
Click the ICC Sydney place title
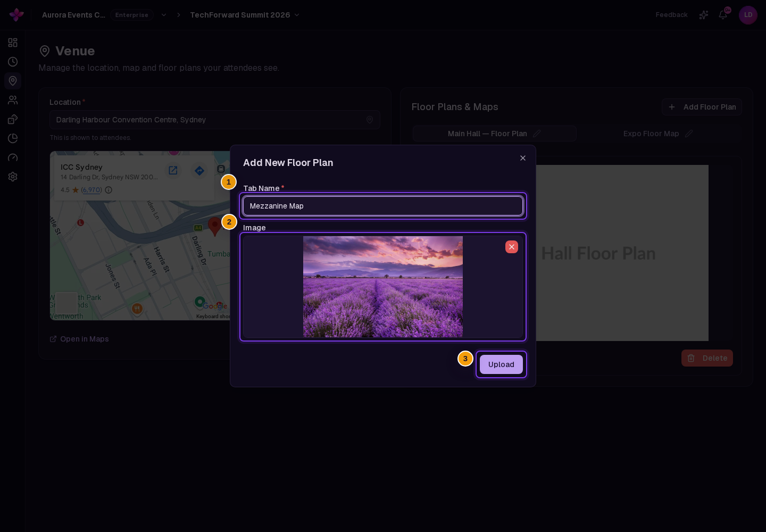point(81,167)
